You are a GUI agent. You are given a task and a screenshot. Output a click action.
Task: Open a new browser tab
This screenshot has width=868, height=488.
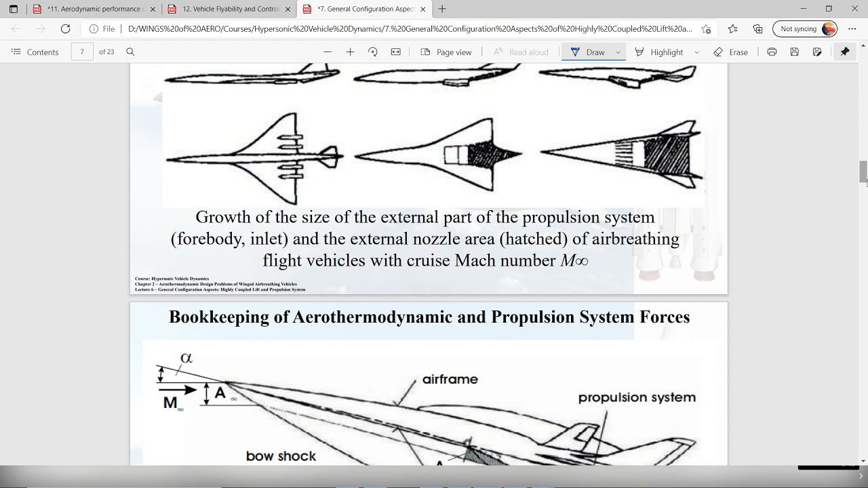(442, 9)
